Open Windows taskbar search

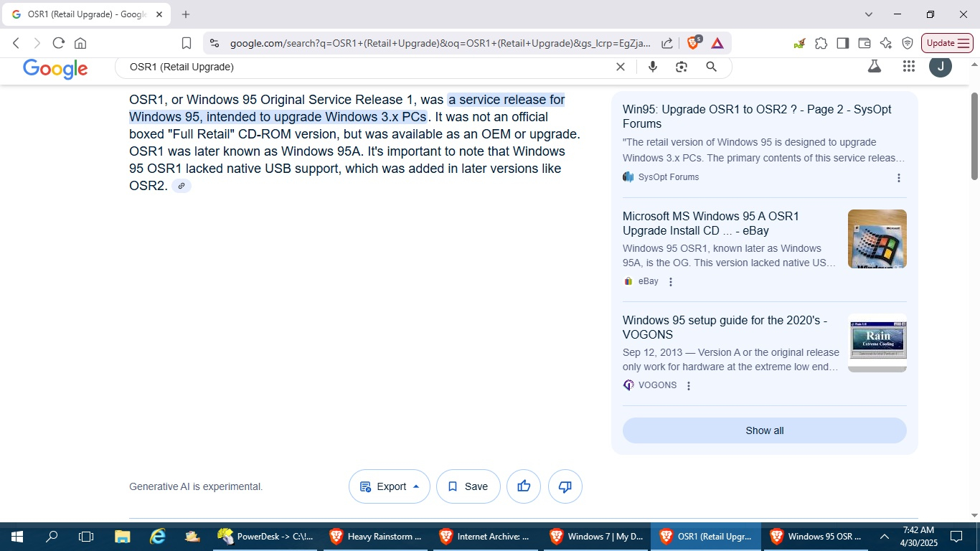pyautogui.click(x=52, y=537)
